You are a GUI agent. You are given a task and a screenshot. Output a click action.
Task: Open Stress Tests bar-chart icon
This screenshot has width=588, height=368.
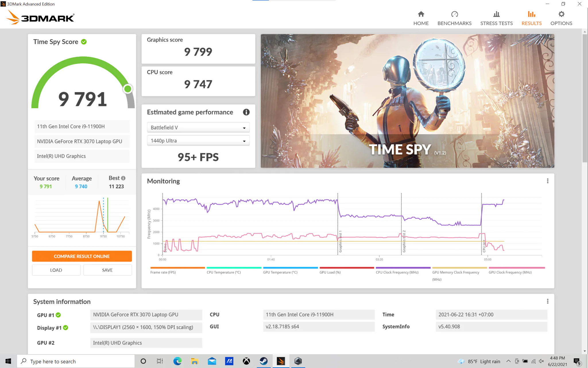pyautogui.click(x=496, y=14)
